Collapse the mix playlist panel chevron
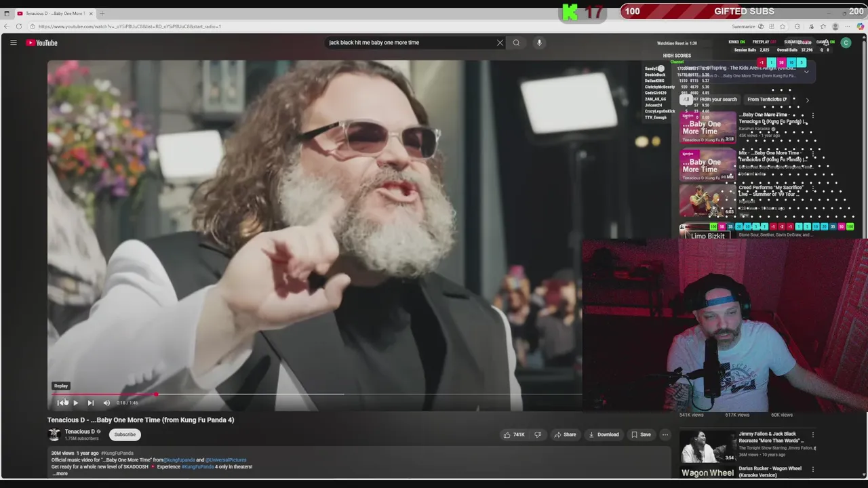 coord(806,71)
